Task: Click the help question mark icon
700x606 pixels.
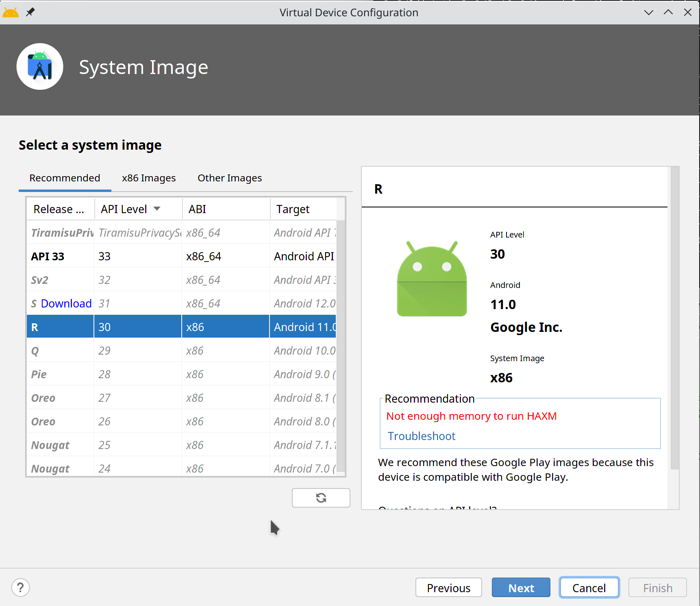Action: (x=20, y=587)
